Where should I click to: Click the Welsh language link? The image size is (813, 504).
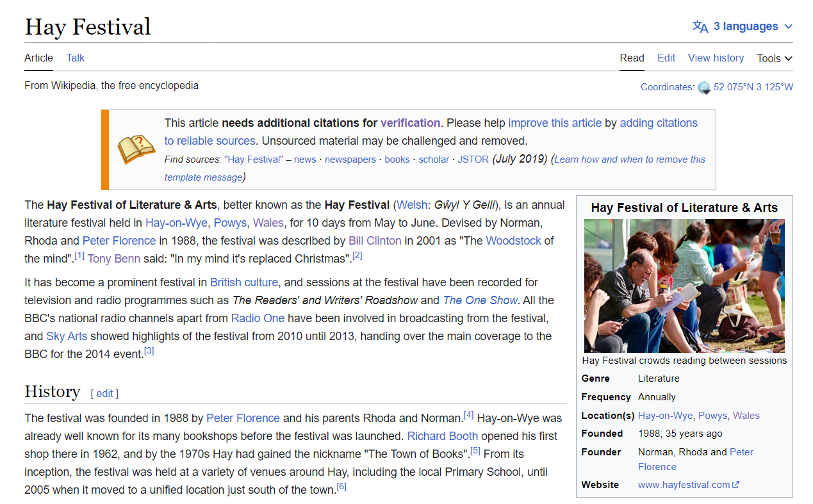click(411, 205)
